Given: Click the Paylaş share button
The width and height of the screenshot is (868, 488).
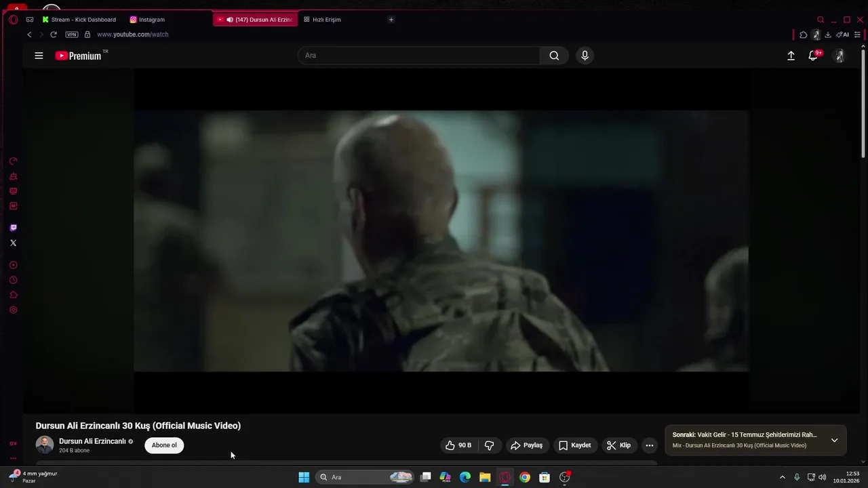Looking at the screenshot, I should [527, 445].
